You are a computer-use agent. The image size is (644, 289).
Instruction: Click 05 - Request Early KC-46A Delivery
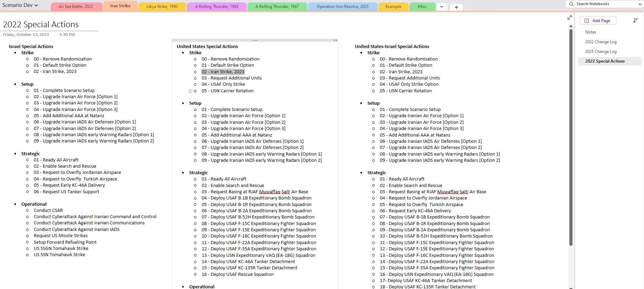[x=69, y=185]
